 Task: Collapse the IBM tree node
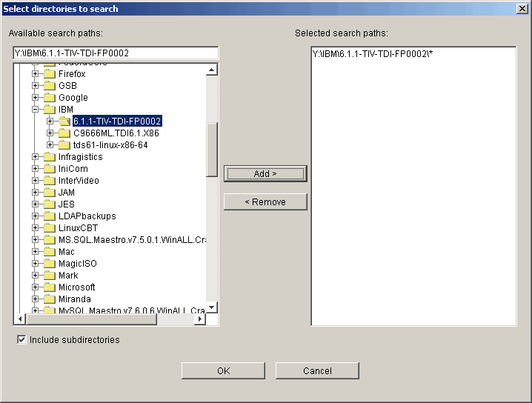tap(35, 110)
